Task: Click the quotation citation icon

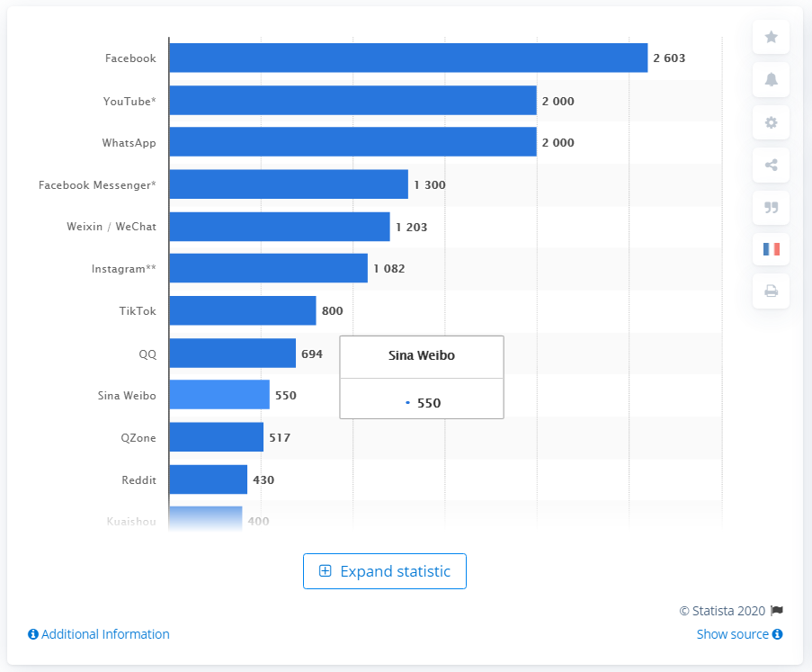Action: pos(772,207)
